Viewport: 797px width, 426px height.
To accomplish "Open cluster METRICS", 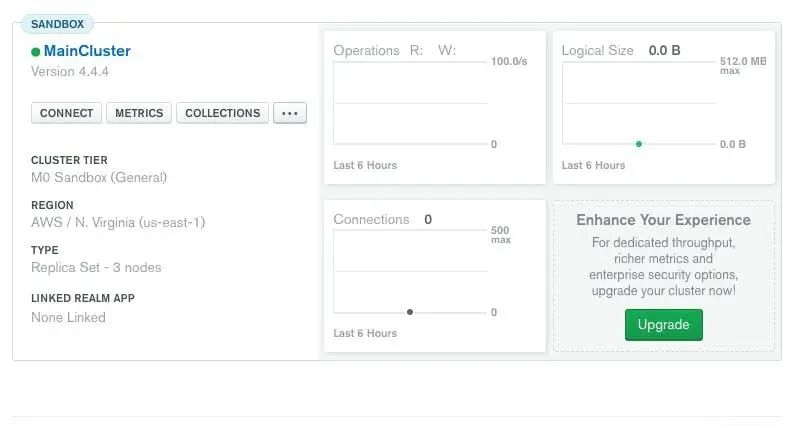I will click(139, 113).
